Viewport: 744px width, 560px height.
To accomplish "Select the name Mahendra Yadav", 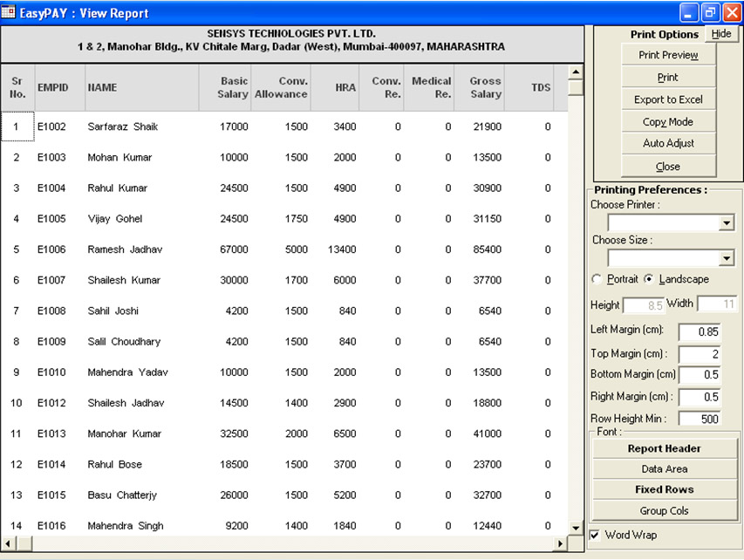I will click(x=127, y=372).
